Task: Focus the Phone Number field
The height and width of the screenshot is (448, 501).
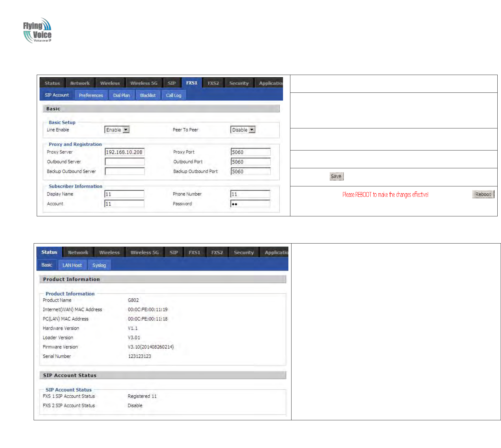Action: click(250, 194)
